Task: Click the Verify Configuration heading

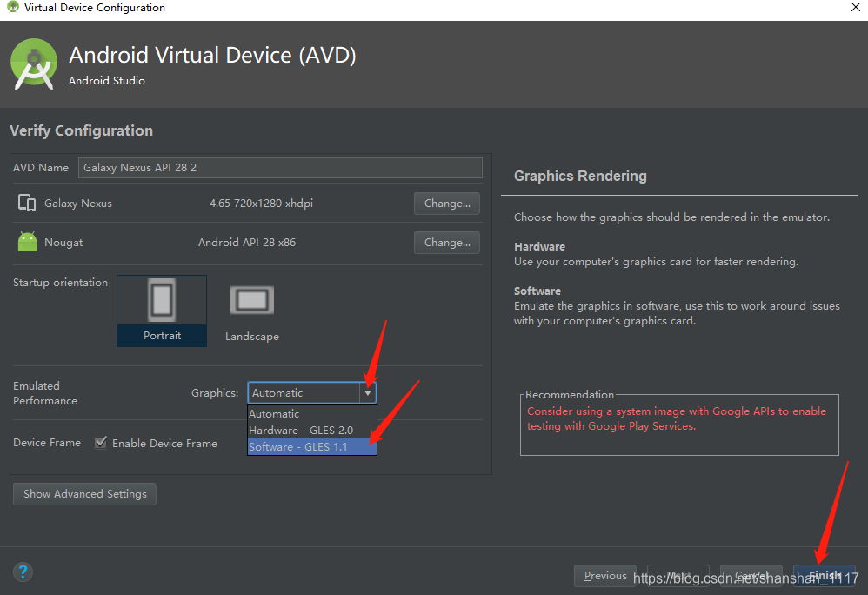Action: [82, 130]
